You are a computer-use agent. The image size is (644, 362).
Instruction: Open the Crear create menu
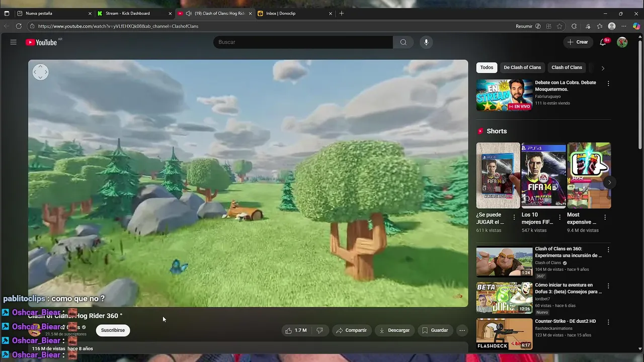pos(578,42)
